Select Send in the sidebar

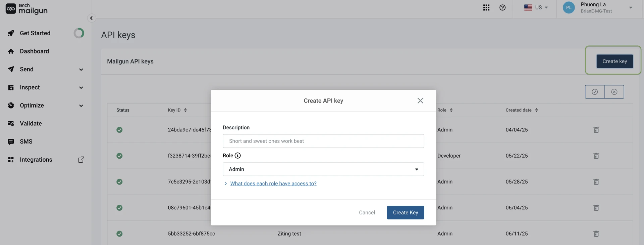click(26, 69)
